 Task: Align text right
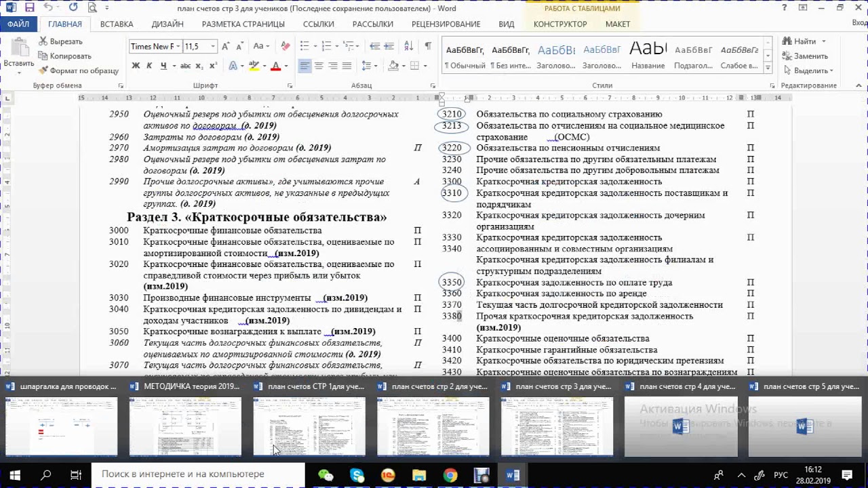pos(333,66)
